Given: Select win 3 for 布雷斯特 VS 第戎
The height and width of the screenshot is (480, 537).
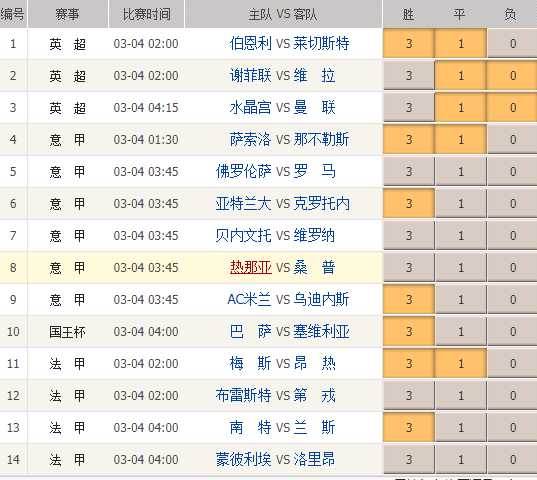Looking at the screenshot, I should click(x=409, y=395).
